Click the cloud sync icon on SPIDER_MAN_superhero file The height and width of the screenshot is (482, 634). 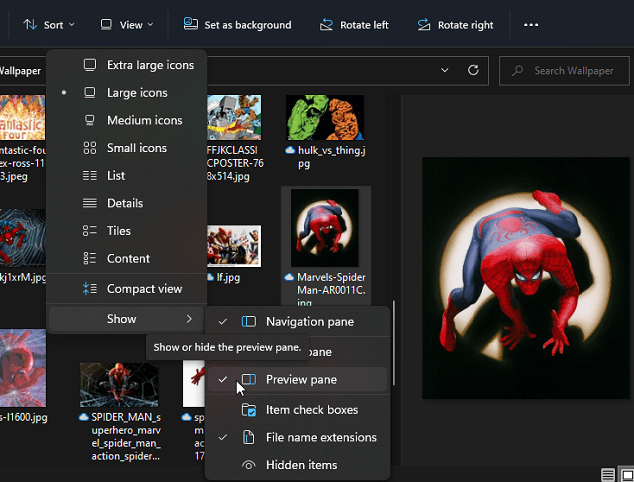point(84,417)
